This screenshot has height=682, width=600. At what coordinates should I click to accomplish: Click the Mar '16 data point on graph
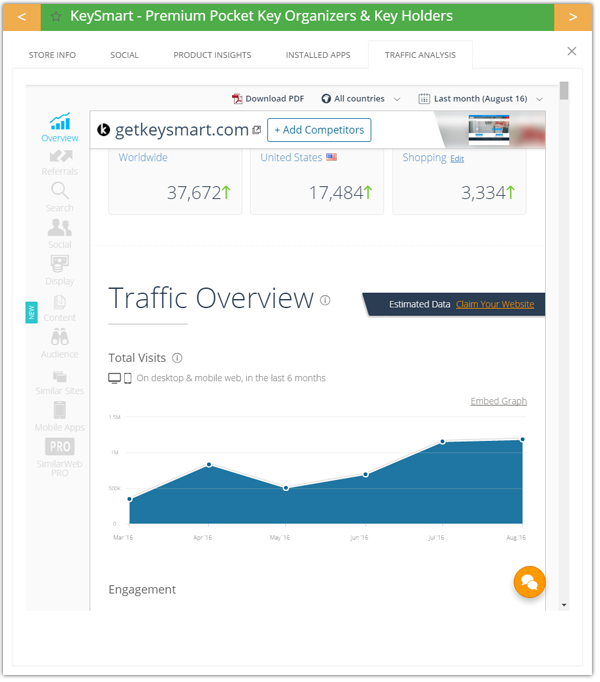[130, 499]
